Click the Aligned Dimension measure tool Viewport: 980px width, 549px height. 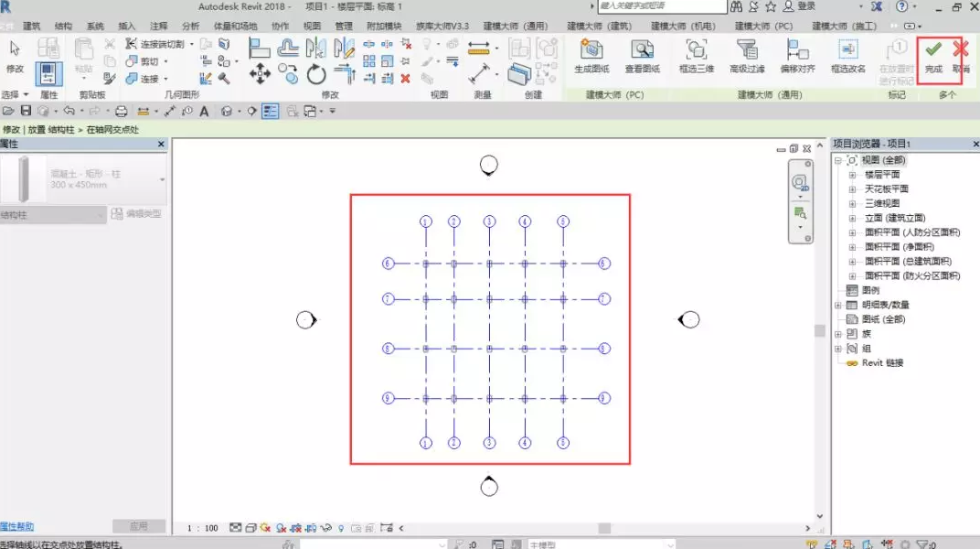(x=479, y=48)
